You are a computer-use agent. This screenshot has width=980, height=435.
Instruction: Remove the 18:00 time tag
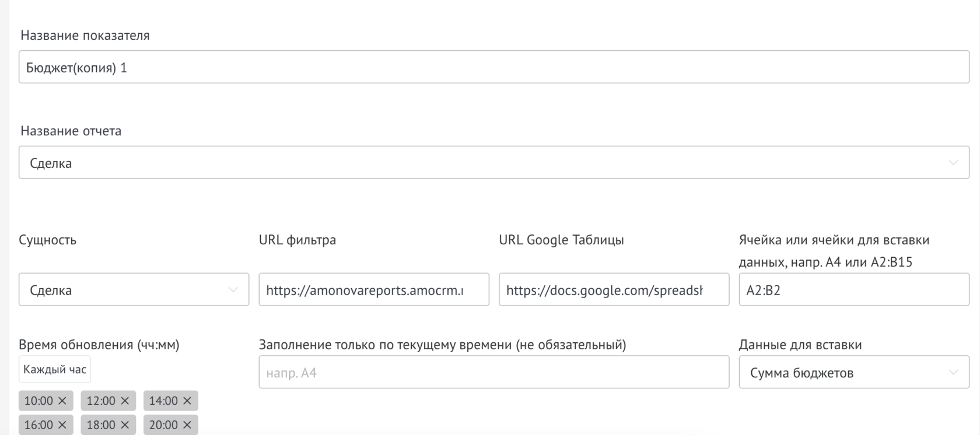point(125,425)
